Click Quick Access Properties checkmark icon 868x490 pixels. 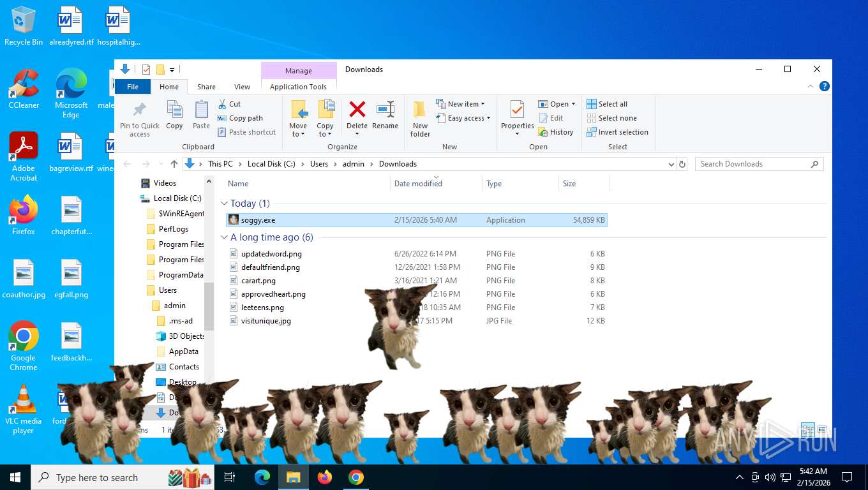click(146, 70)
